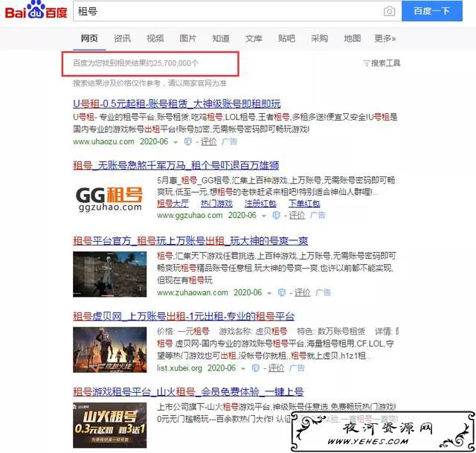The height and width of the screenshot is (453, 476).
Task: Click www.uhaozu.com URL text
Action: click(x=103, y=141)
